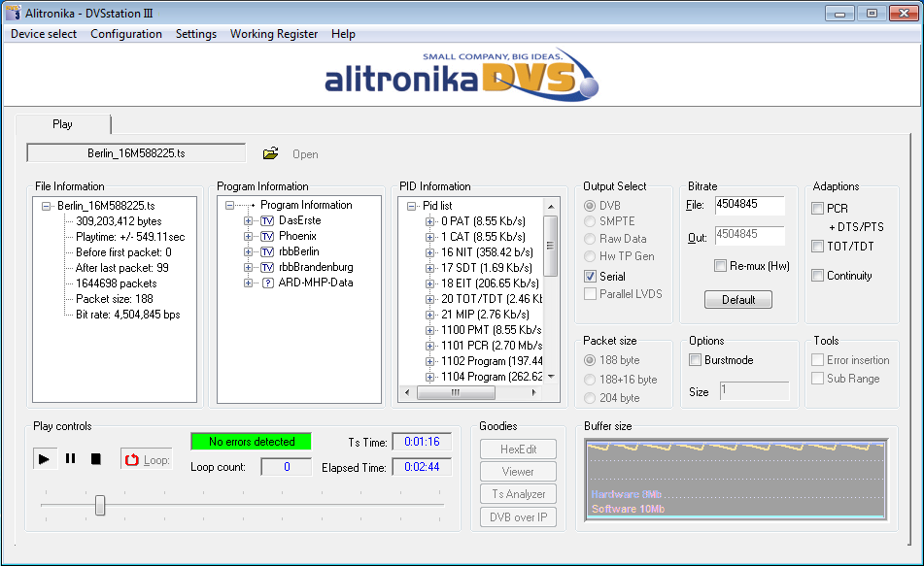Viewport: 924px width, 566px height.
Task: Uncheck the Serial output checkbox
Action: point(591,276)
